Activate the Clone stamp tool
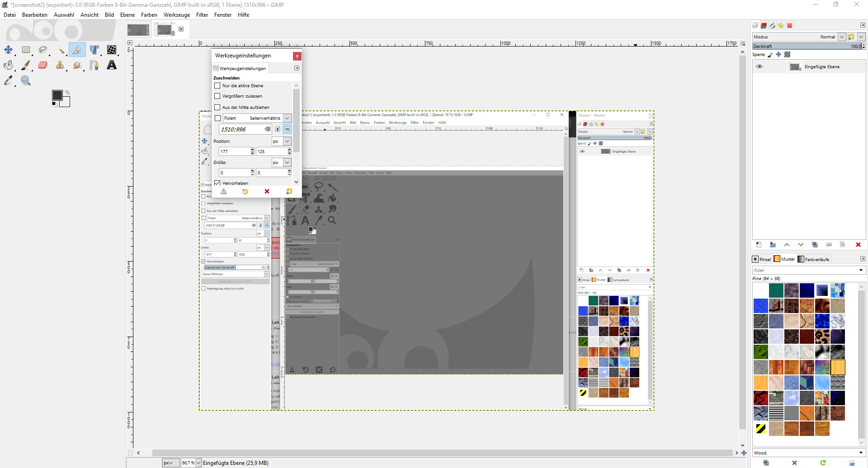Image resolution: width=868 pixels, height=468 pixels. tap(60, 65)
